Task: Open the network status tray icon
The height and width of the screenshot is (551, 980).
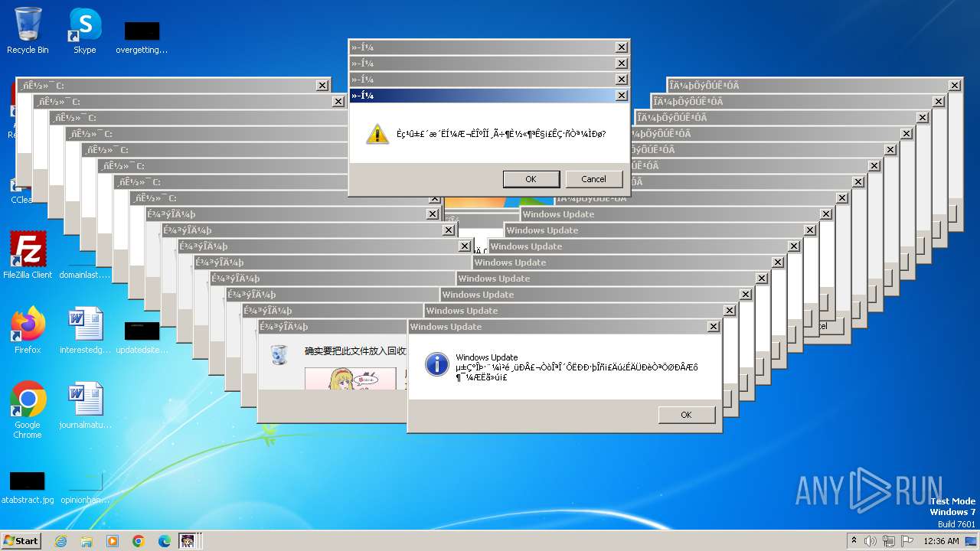Action: (x=890, y=541)
